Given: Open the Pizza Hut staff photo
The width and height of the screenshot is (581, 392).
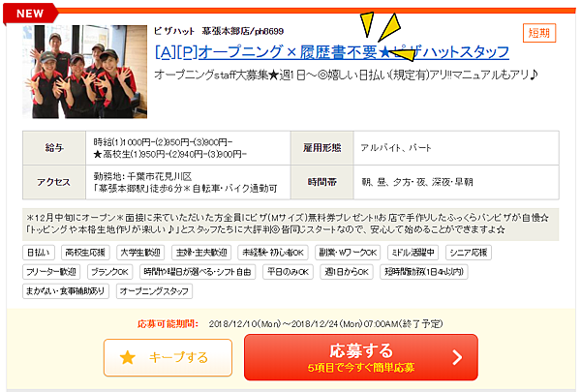Looking at the screenshot, I should (x=85, y=72).
